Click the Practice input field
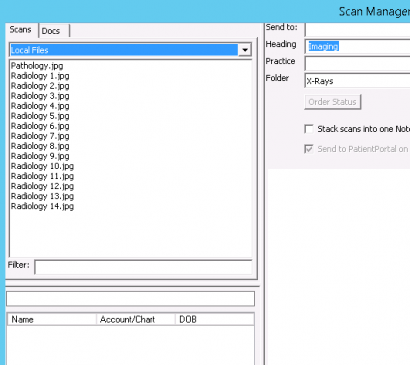 (x=358, y=63)
